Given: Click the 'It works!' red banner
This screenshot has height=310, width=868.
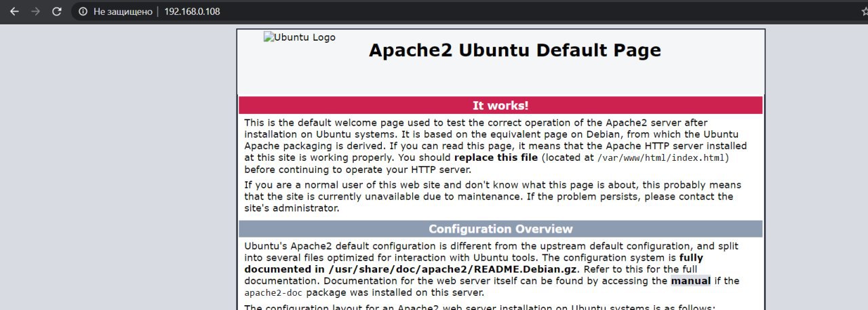Looking at the screenshot, I should coord(500,105).
